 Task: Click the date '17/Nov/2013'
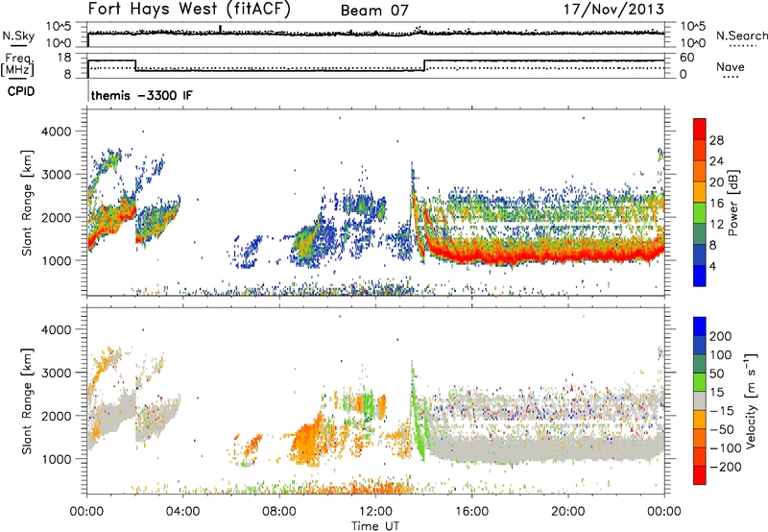pyautogui.click(x=614, y=9)
